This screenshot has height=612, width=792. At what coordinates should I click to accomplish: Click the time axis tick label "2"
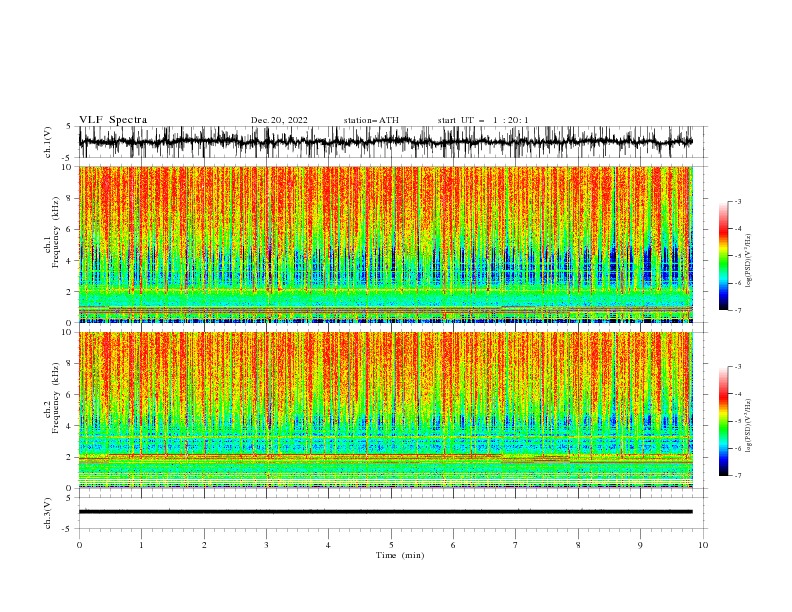click(x=204, y=545)
